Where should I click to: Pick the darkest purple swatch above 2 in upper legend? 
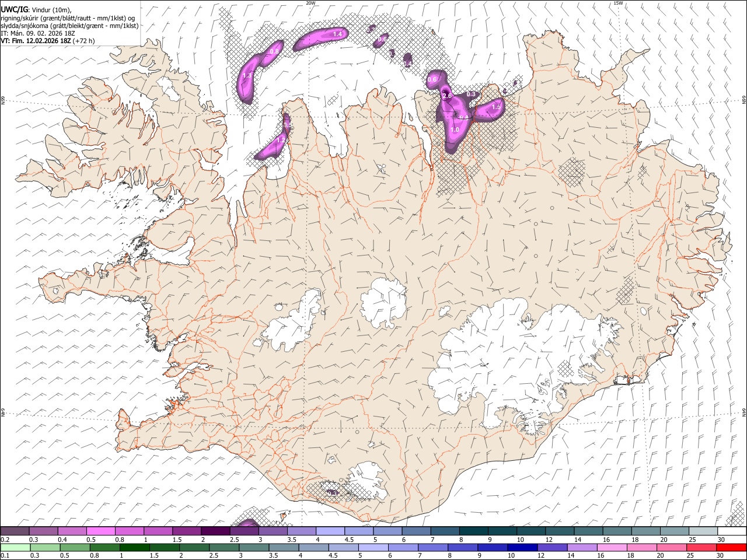(x=215, y=531)
